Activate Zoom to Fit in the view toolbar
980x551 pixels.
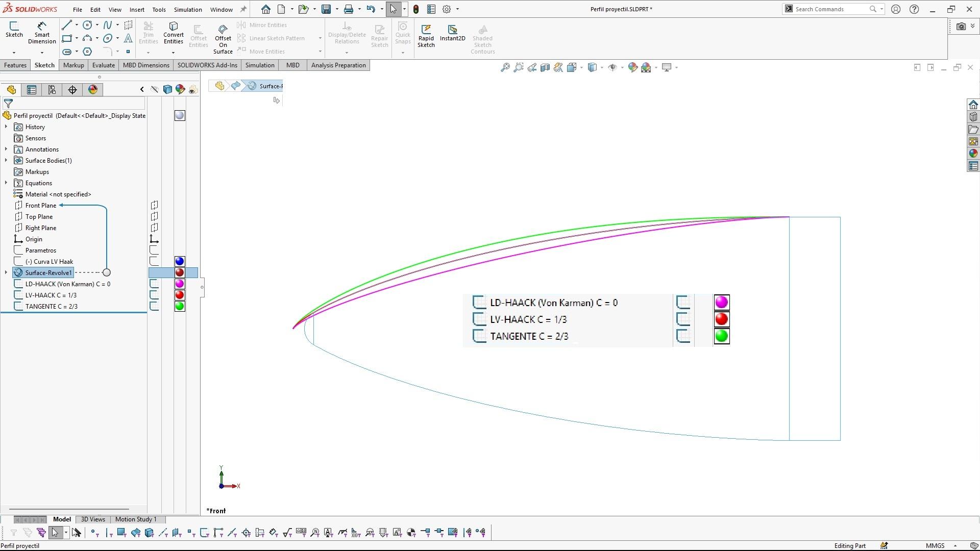pyautogui.click(x=505, y=67)
